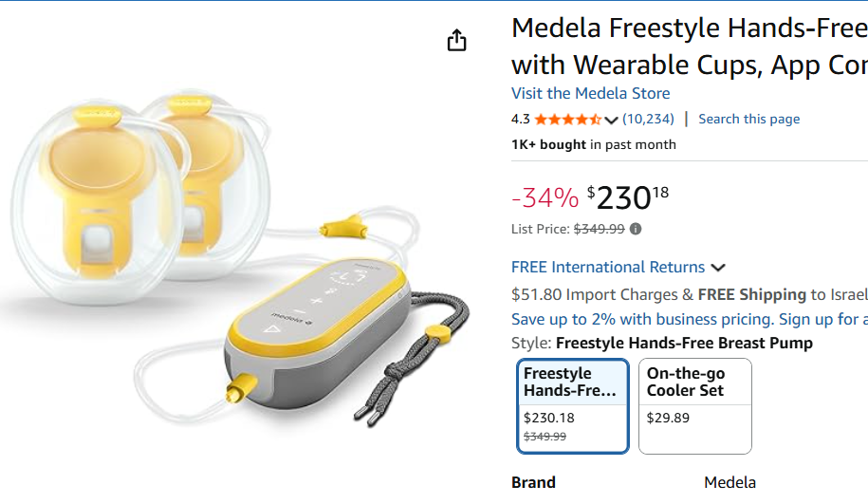The image size is (868, 504).
Task: Click the Medela brand value
Action: (729, 482)
